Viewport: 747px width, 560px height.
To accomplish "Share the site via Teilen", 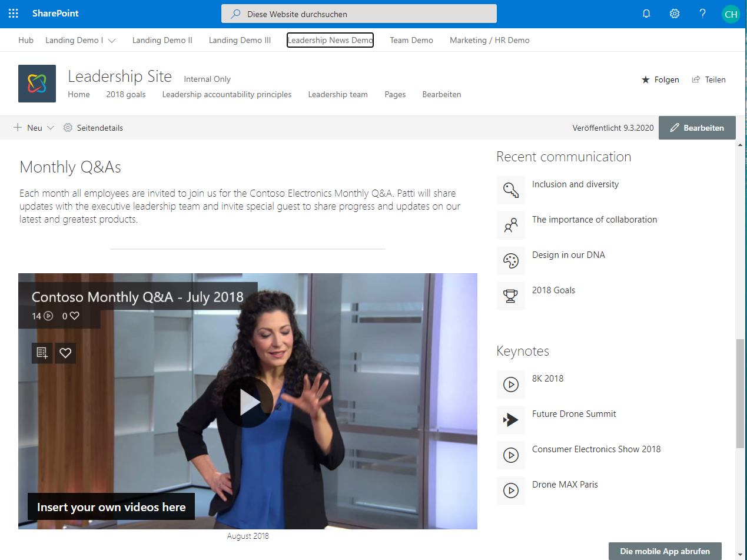I will 709,79.
